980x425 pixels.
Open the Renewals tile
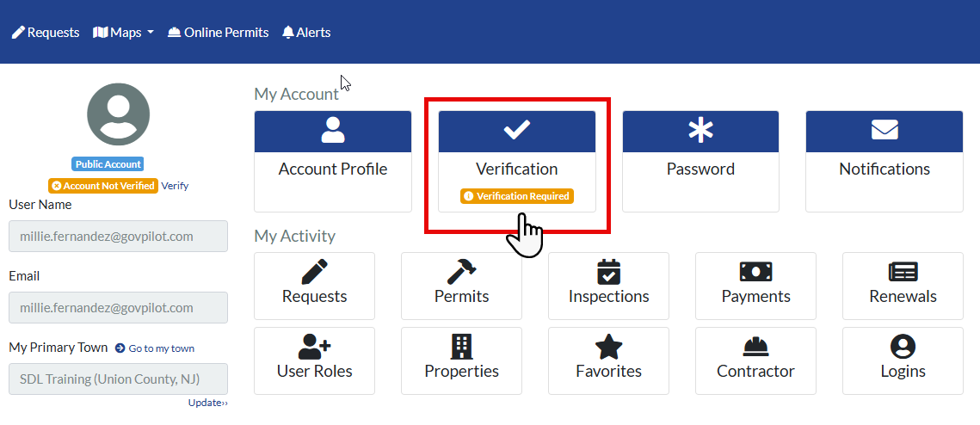(x=903, y=286)
